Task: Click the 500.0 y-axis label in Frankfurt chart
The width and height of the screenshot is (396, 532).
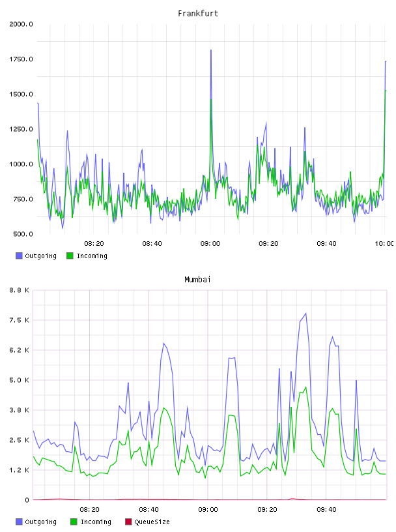Action: (x=23, y=234)
